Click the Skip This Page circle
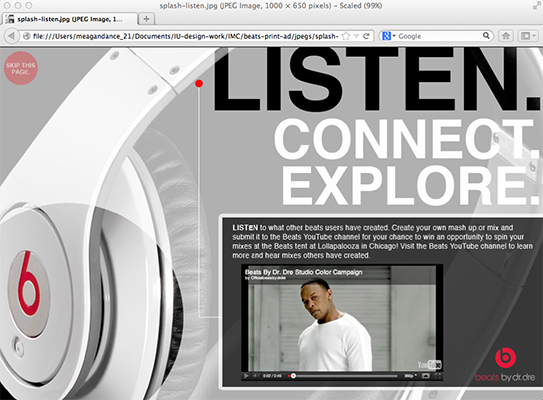The image size is (543, 400). pos(21,68)
